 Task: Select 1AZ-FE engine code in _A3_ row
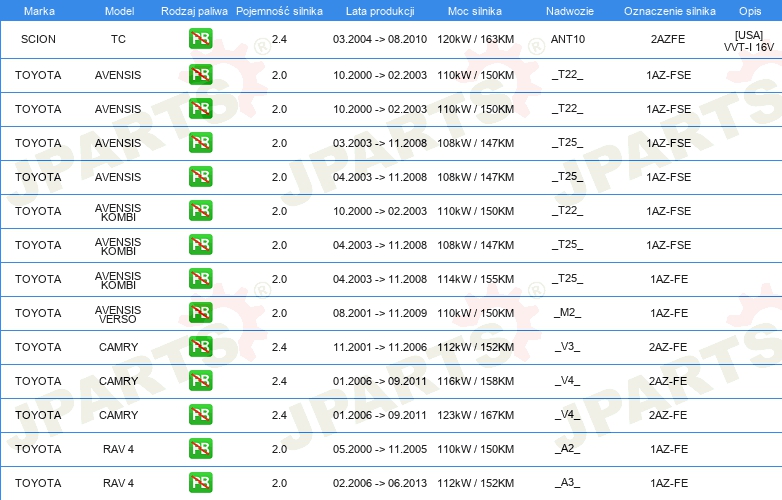coord(669,483)
